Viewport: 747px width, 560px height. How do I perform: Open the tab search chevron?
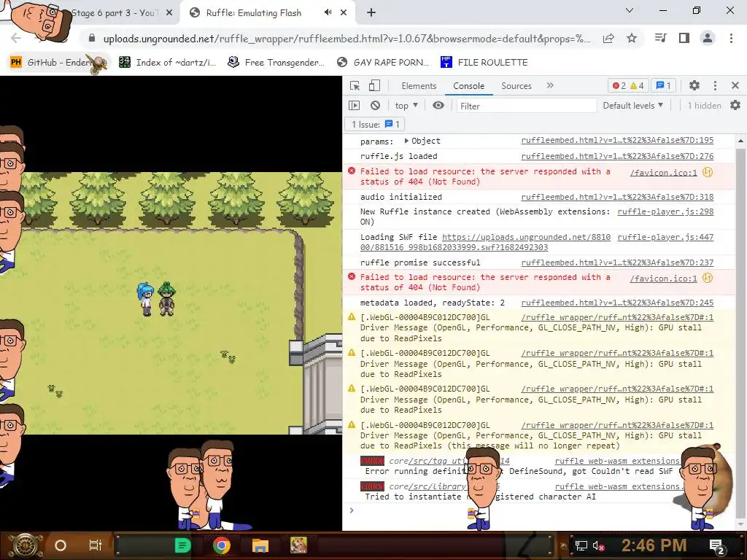[630, 10]
